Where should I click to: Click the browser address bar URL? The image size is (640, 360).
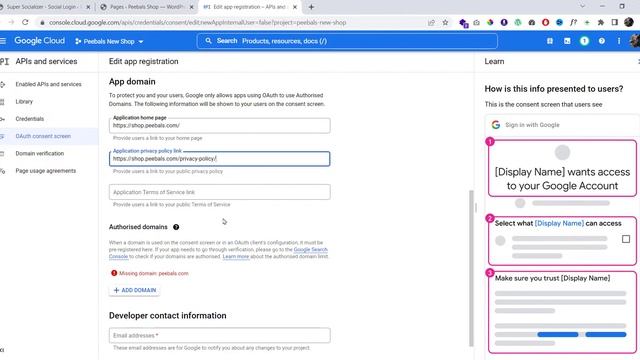(x=198, y=22)
